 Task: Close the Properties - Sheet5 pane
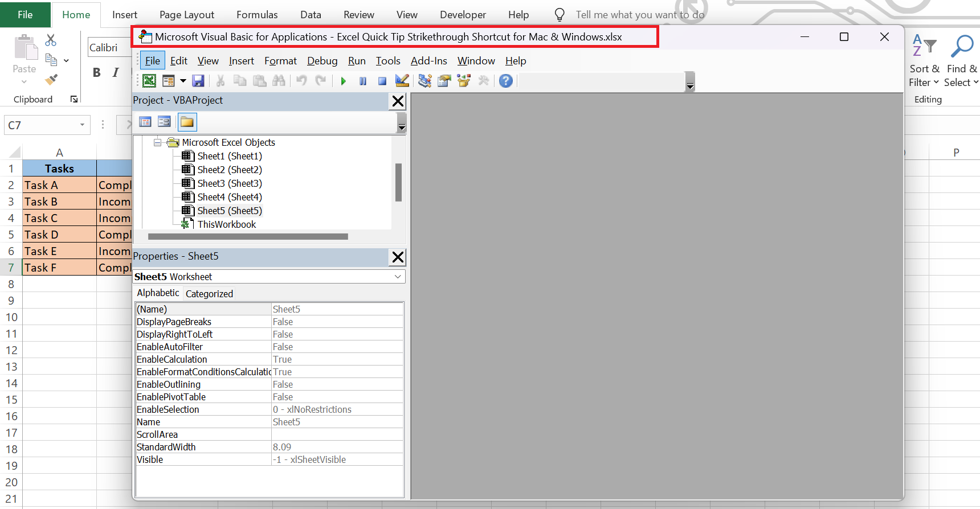pos(398,257)
